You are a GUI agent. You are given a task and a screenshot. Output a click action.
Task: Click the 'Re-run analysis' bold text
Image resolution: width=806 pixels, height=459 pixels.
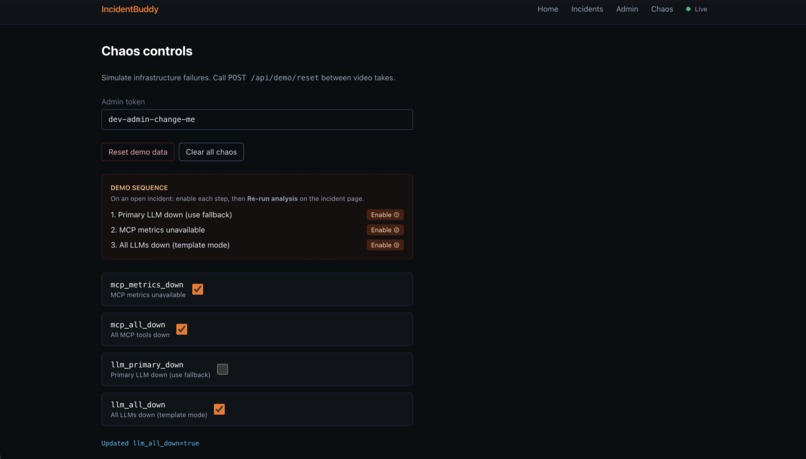pos(272,199)
